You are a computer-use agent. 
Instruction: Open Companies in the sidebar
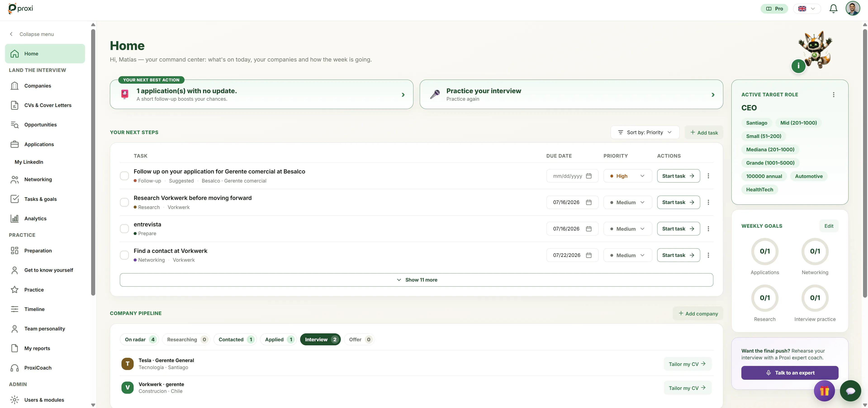pyautogui.click(x=45, y=86)
